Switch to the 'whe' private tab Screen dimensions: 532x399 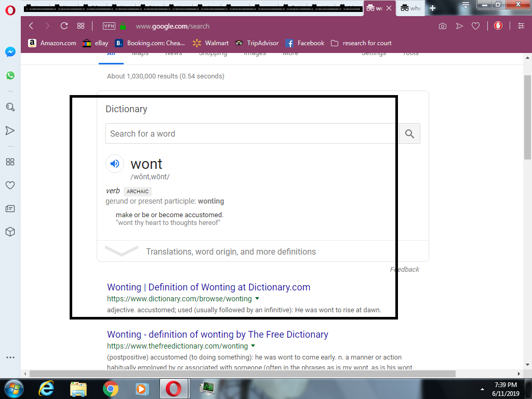click(410, 8)
